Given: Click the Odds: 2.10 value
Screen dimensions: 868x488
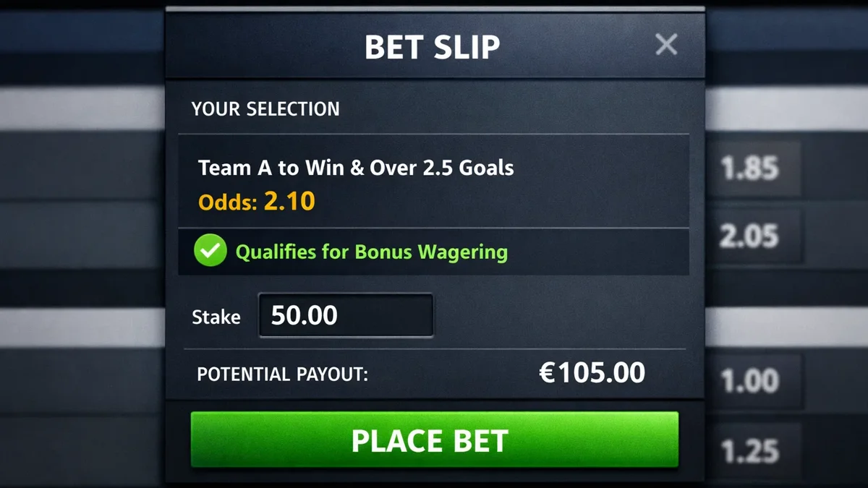Looking at the screenshot, I should (x=257, y=200).
